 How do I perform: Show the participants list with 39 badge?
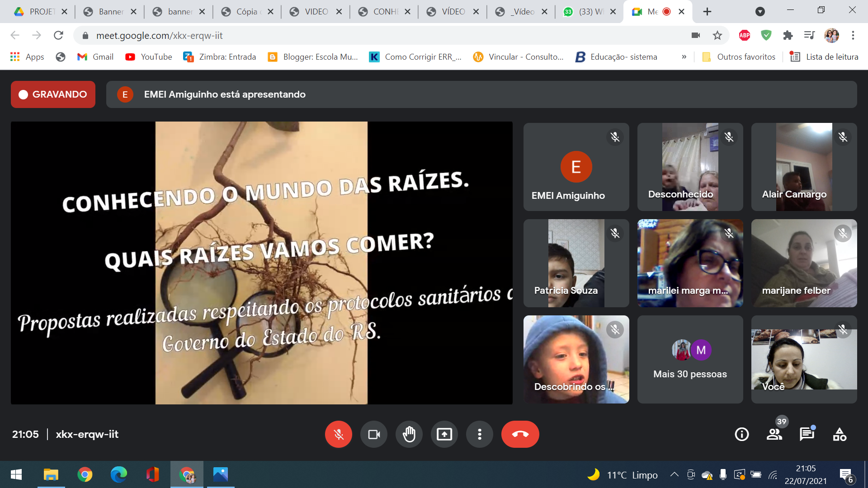click(774, 434)
